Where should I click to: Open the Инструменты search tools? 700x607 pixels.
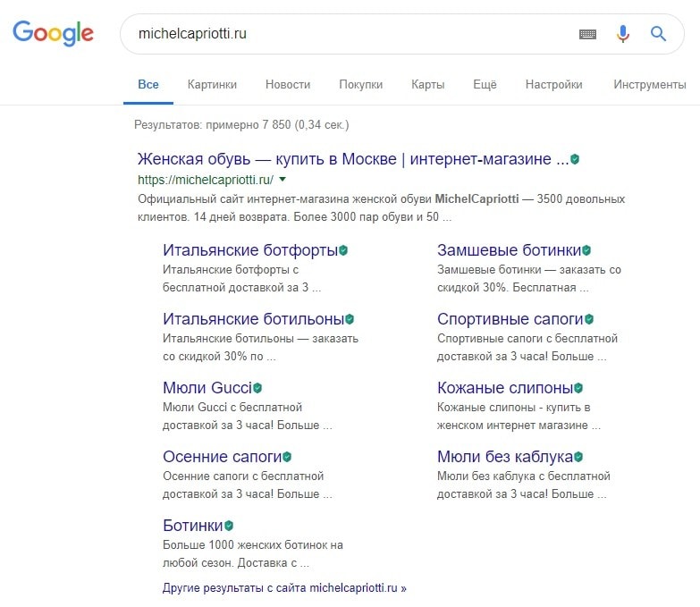[650, 85]
